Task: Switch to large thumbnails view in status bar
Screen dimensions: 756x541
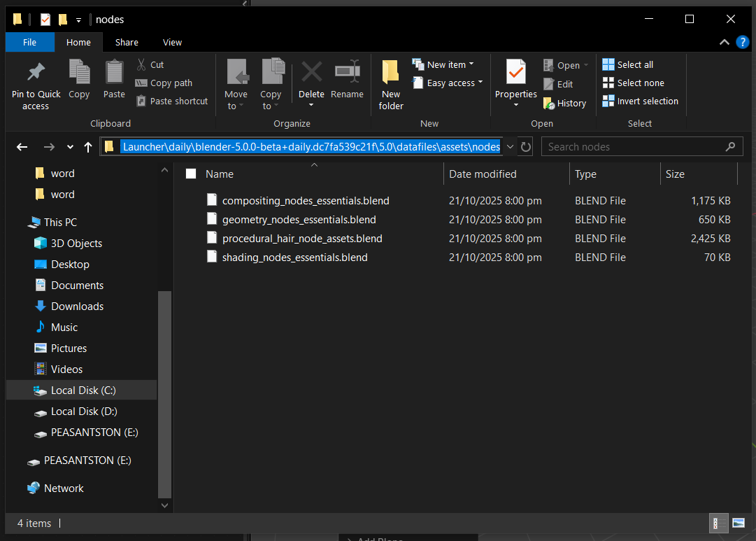Action: pyautogui.click(x=738, y=523)
